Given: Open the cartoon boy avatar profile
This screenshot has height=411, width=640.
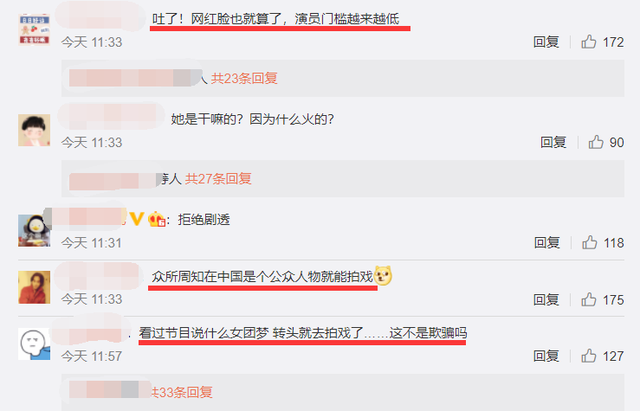Looking at the screenshot, I should coord(34,130).
